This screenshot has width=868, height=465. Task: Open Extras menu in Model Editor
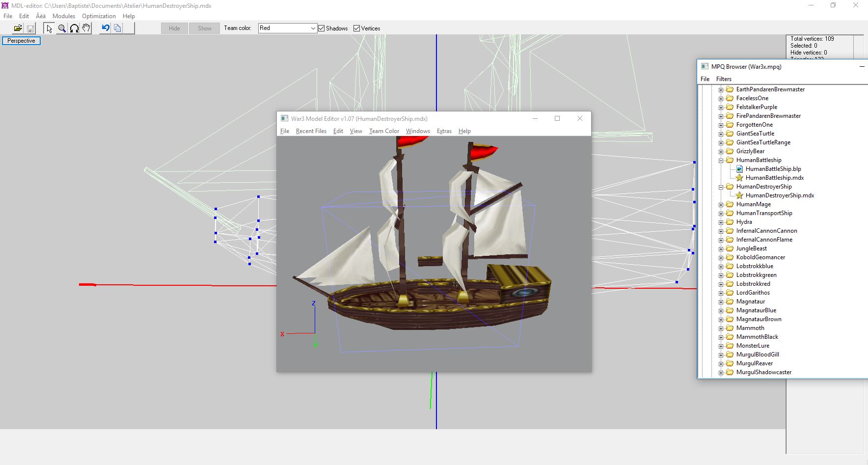pyautogui.click(x=444, y=131)
